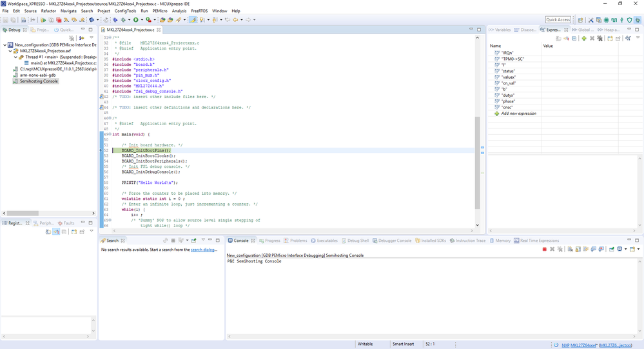Switch to the Faults tab

(x=66, y=223)
